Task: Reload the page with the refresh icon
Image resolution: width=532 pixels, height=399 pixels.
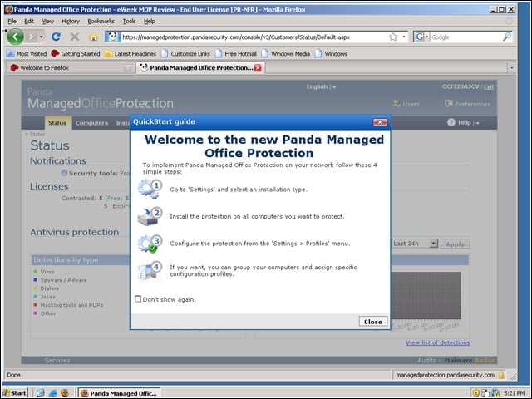Action: click(57, 37)
